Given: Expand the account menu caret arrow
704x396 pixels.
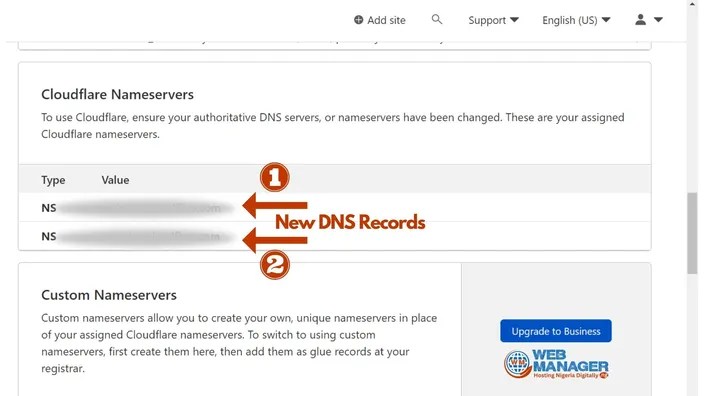Looking at the screenshot, I should point(658,20).
